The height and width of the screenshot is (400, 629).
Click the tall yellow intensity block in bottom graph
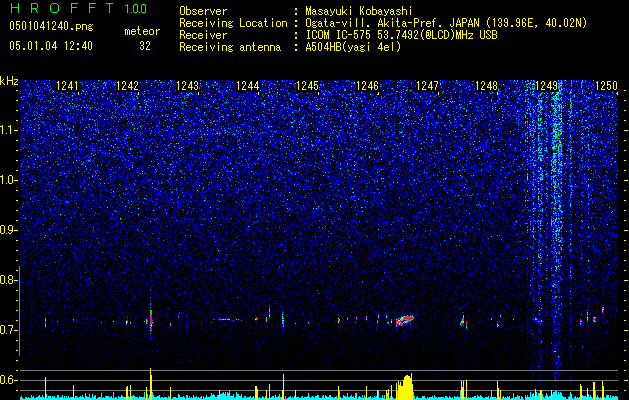click(404, 386)
